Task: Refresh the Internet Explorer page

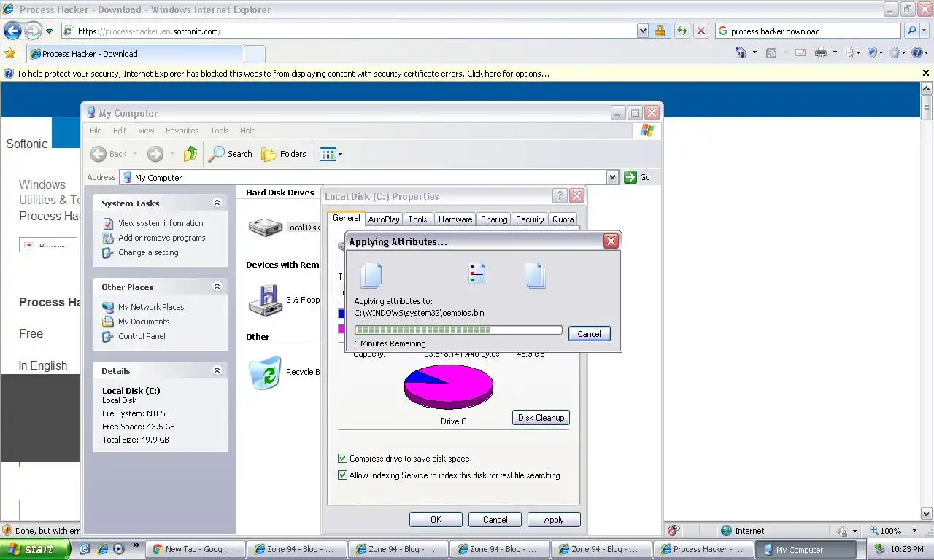Action: click(x=682, y=31)
